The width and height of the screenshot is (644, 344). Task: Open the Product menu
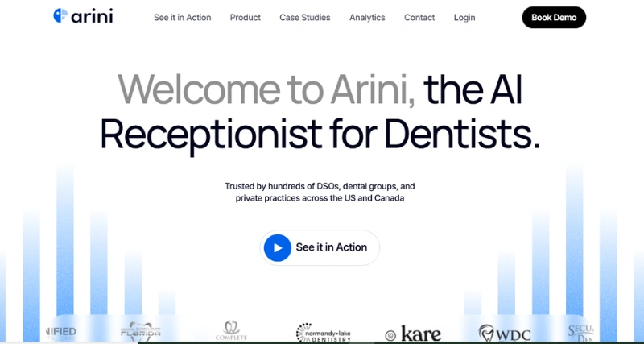[x=245, y=18]
